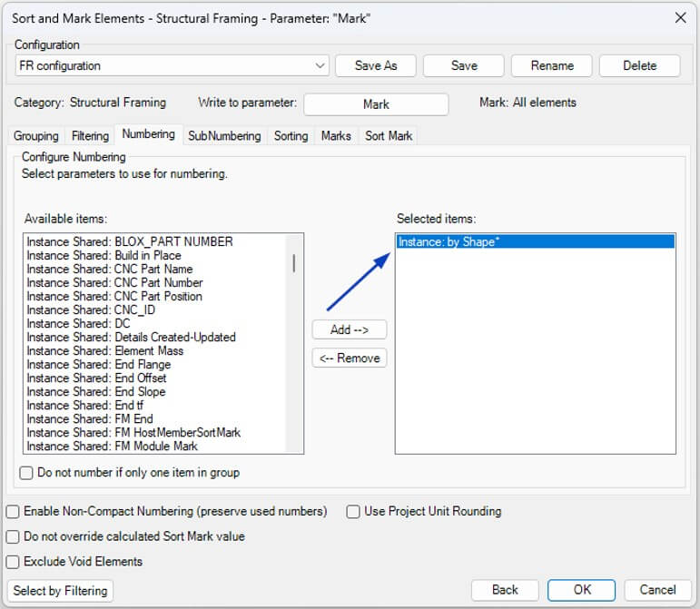Viewport: 700px width, 609px height.
Task: Select Instance Shared: Build in Place
Action: tap(155, 255)
